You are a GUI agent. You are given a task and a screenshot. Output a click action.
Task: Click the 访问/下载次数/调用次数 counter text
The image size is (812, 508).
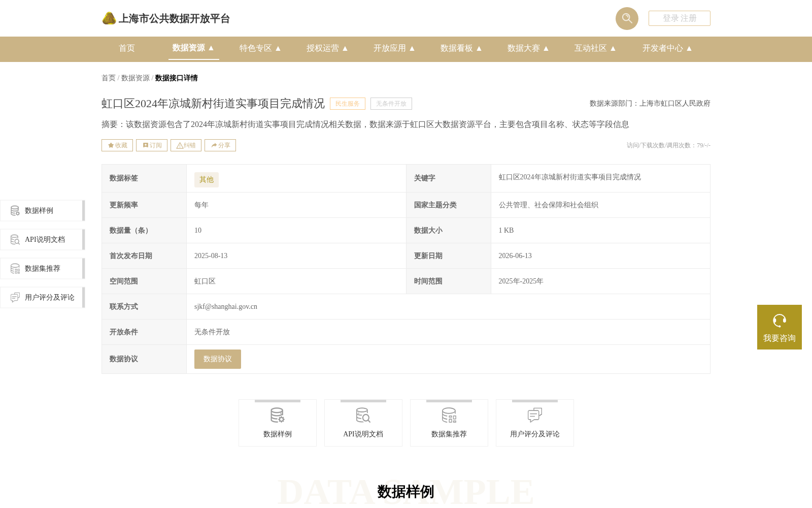click(668, 145)
